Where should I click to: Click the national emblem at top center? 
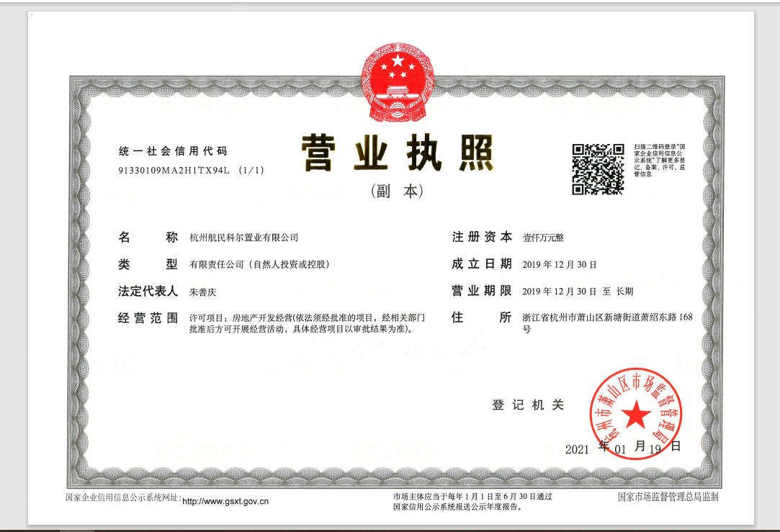tap(398, 80)
